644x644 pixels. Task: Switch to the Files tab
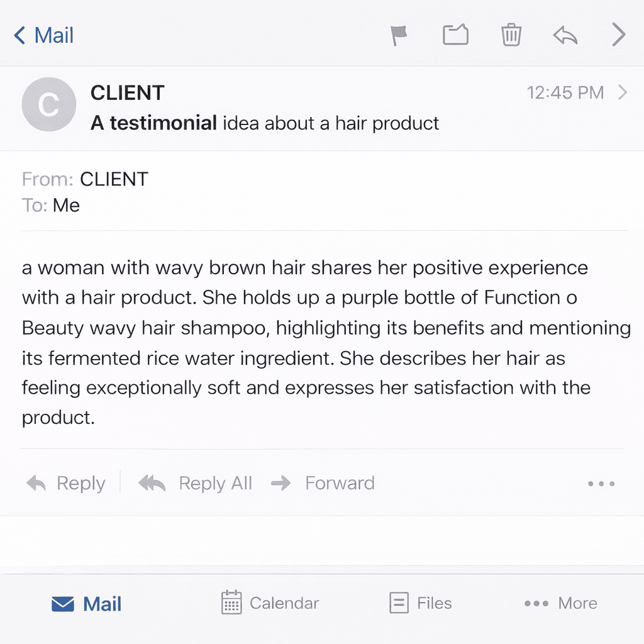[420, 603]
